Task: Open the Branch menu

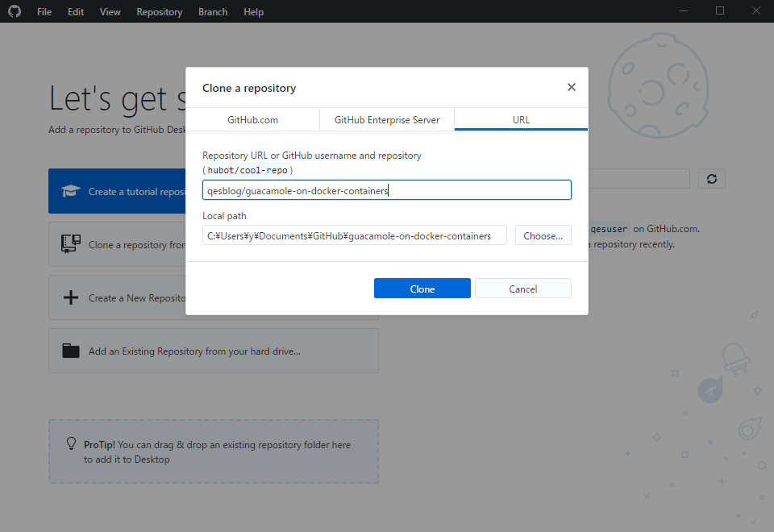Action: (x=213, y=12)
